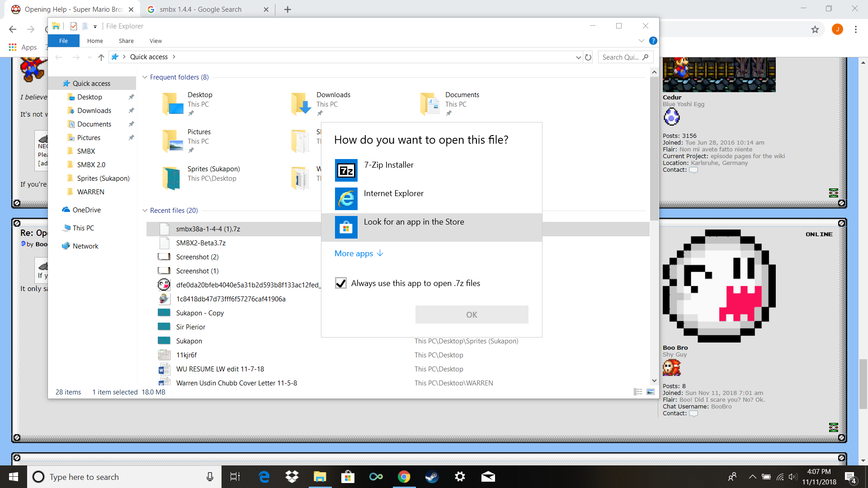The width and height of the screenshot is (868, 488).
Task: Open the Windows Start menu
Action: coord(13,477)
